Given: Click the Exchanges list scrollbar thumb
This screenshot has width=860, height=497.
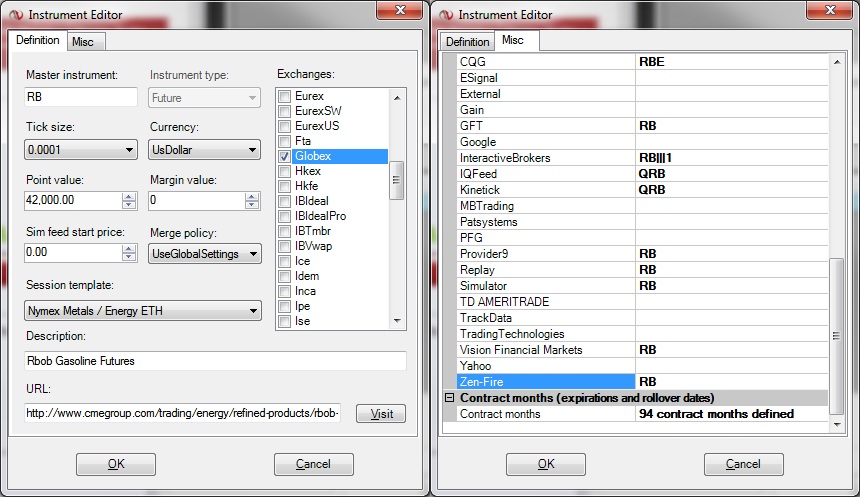Looking at the screenshot, I should point(397,180).
